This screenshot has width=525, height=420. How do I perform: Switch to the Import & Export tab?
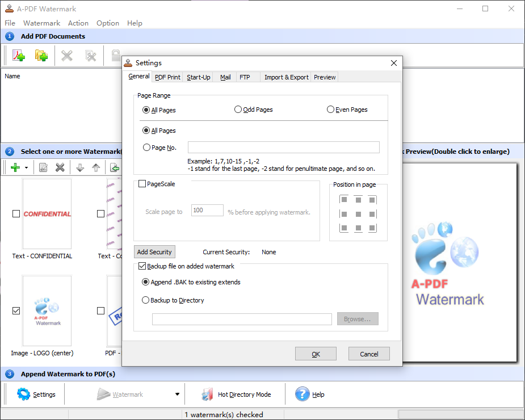pos(286,77)
